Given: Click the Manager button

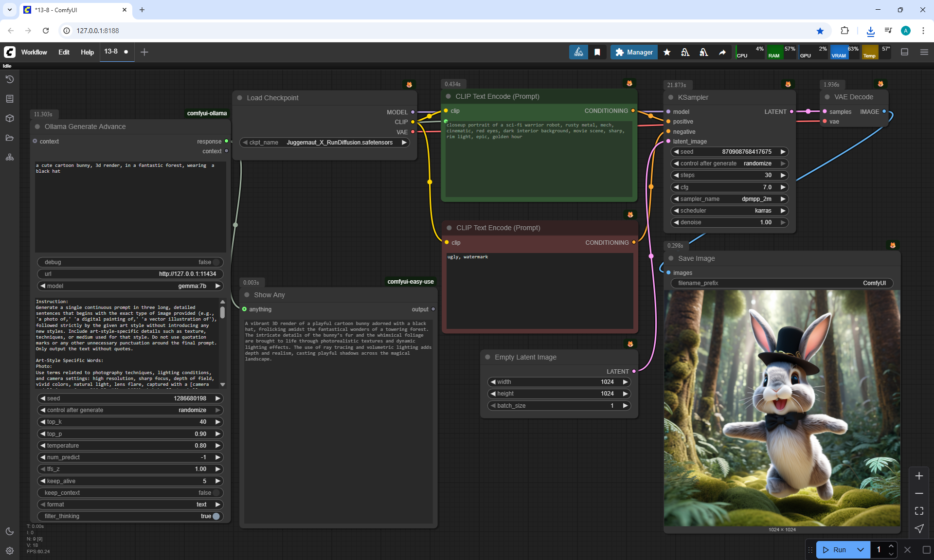Looking at the screenshot, I should coord(634,52).
